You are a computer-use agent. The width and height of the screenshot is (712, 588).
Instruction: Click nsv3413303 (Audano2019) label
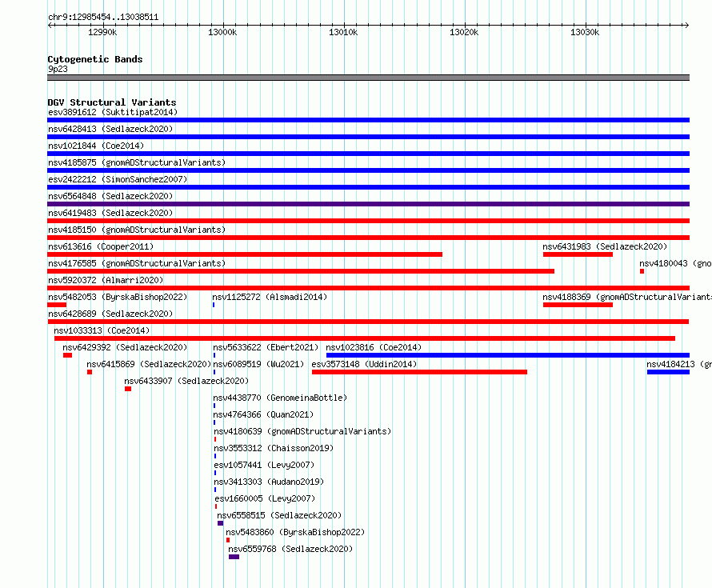pyautogui.click(x=269, y=482)
